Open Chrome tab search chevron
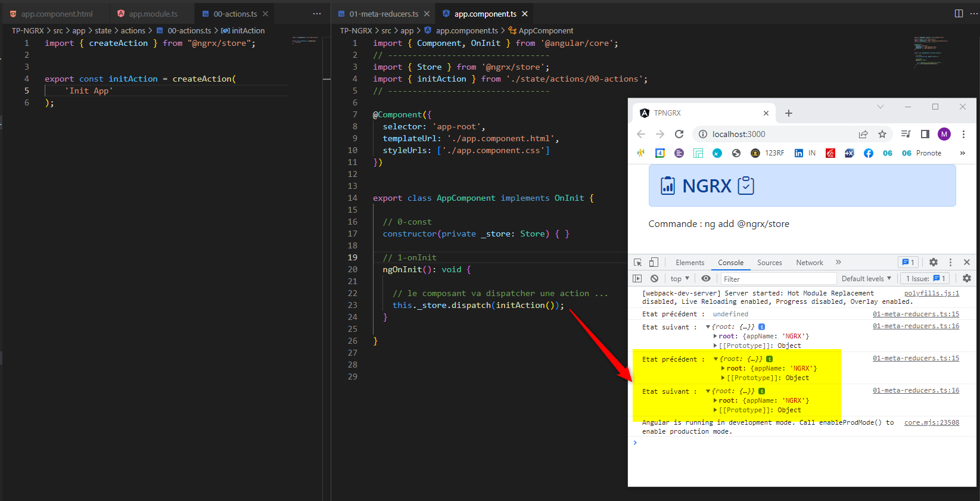This screenshot has height=501, width=980. (881, 107)
